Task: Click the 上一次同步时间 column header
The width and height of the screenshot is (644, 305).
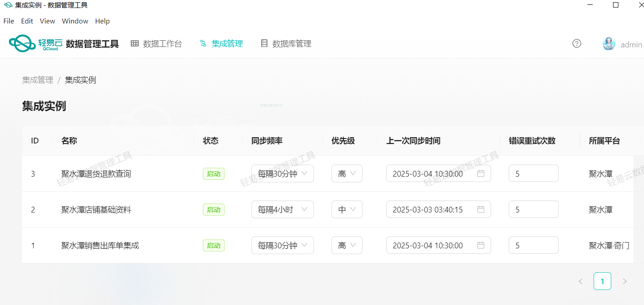Action: click(x=413, y=141)
